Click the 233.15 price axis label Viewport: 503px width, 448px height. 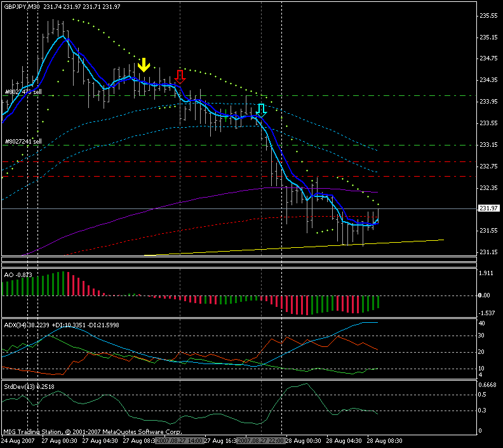click(x=488, y=145)
